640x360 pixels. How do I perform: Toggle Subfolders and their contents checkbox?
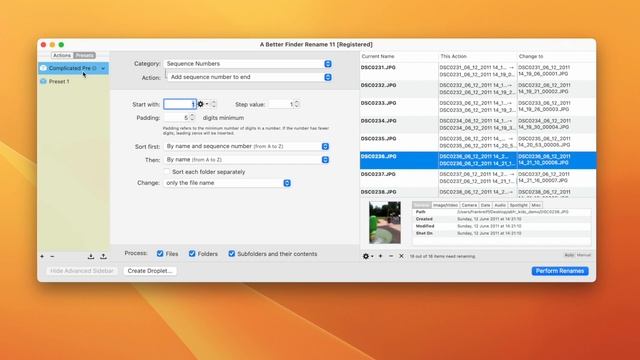[x=231, y=253]
